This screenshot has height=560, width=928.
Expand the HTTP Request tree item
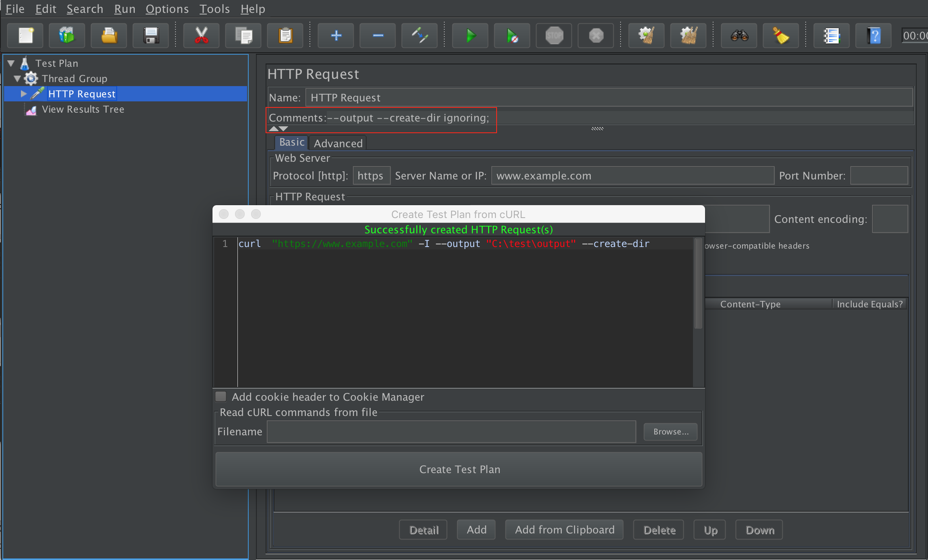pyautogui.click(x=25, y=93)
